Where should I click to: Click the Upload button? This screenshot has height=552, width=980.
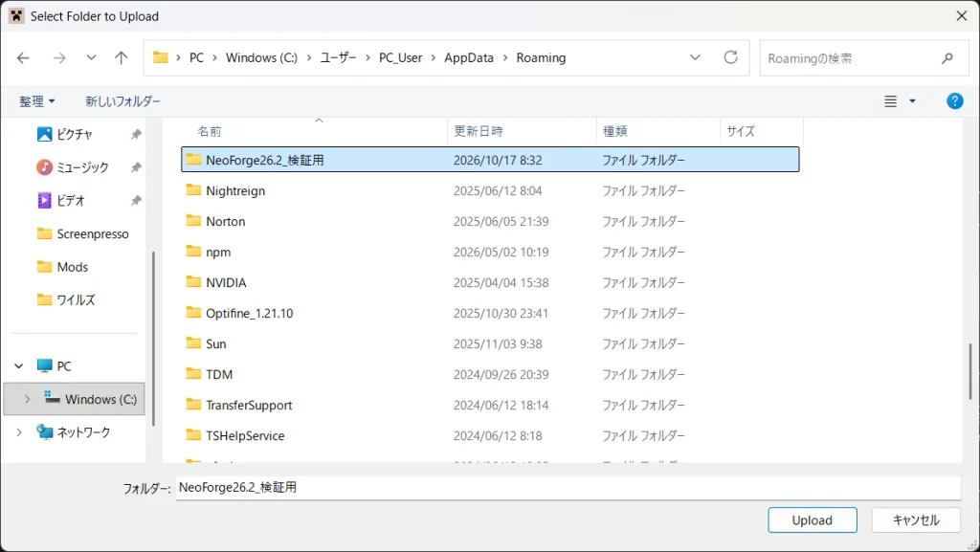[812, 520]
